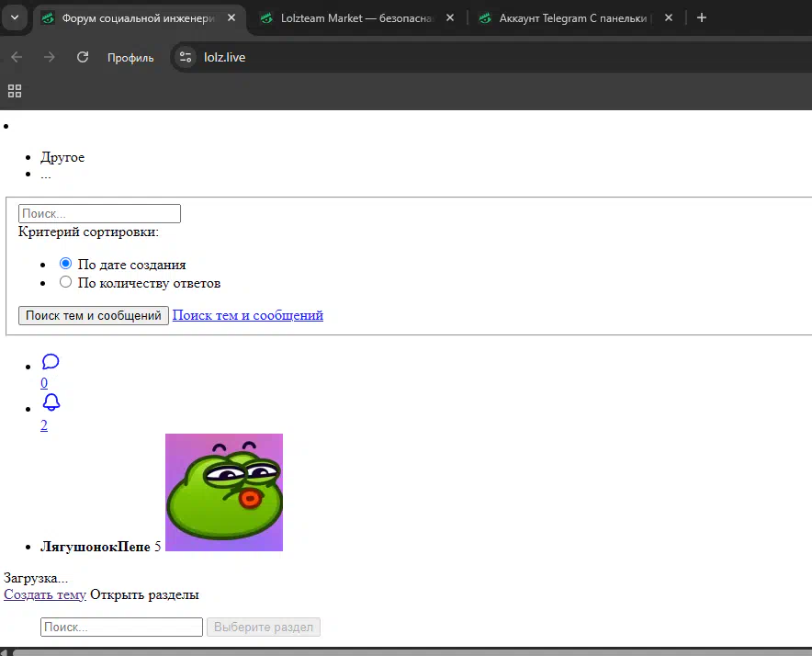Click the Поиск тем и сообщений button
The width and height of the screenshot is (812, 656).
click(94, 315)
